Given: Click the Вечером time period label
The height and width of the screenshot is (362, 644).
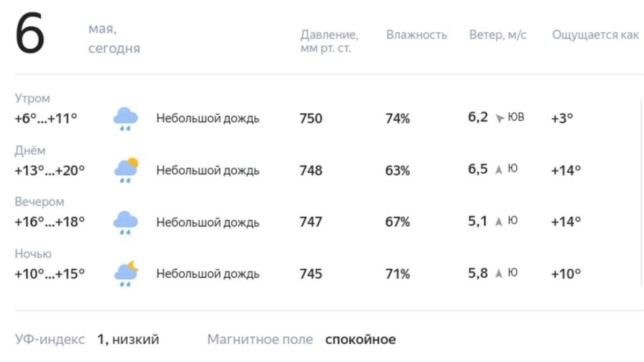Looking at the screenshot, I should (39, 202).
